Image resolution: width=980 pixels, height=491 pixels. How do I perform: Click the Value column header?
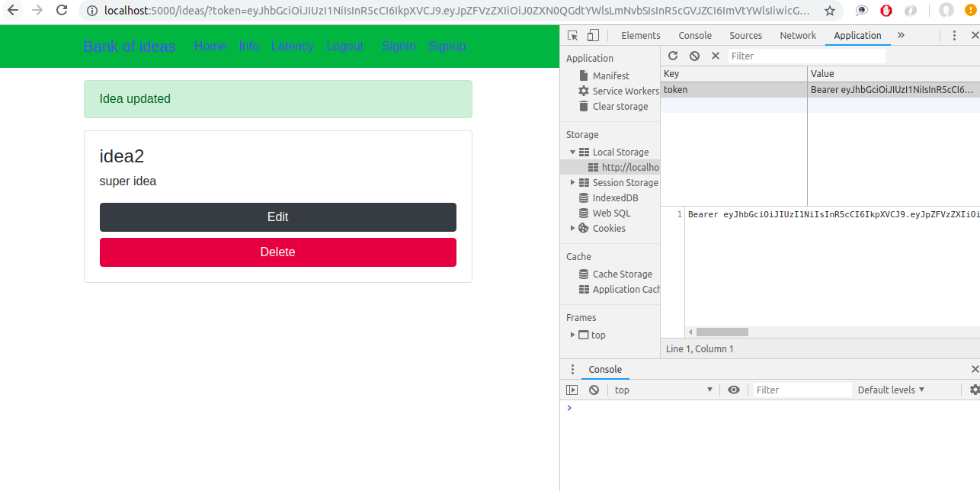pyautogui.click(x=893, y=74)
